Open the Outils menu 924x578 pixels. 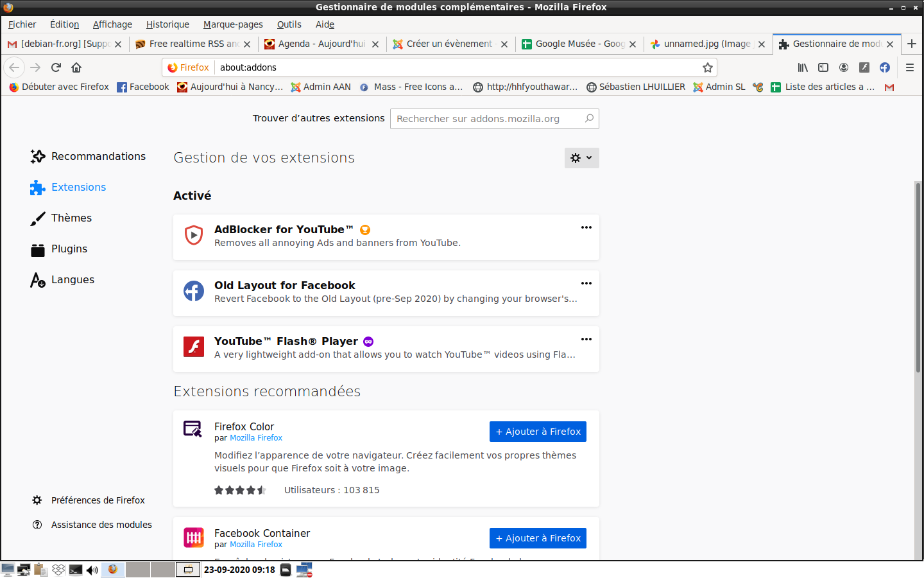tap(289, 24)
